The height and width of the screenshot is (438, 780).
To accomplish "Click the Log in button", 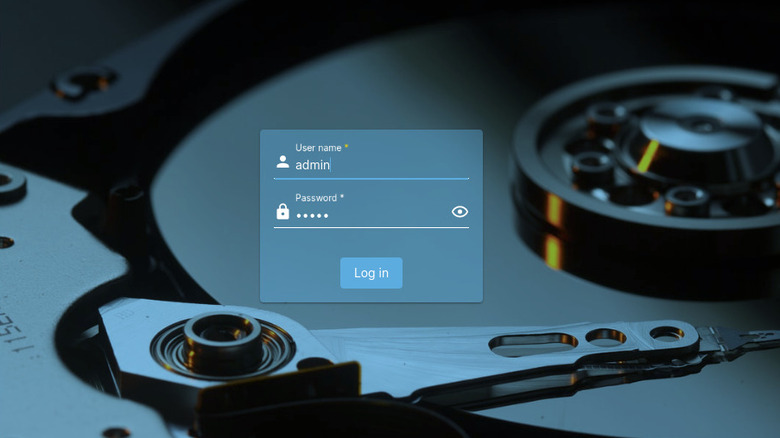I will pos(371,273).
